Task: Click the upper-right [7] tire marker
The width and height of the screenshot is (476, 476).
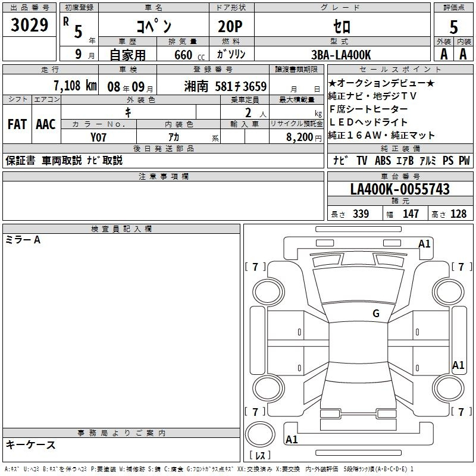Action: pos(461,267)
